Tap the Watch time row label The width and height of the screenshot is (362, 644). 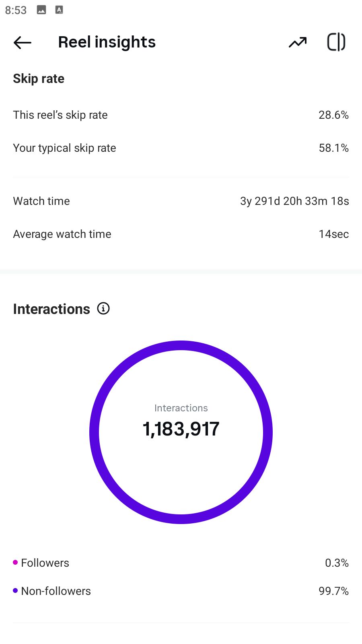41,201
